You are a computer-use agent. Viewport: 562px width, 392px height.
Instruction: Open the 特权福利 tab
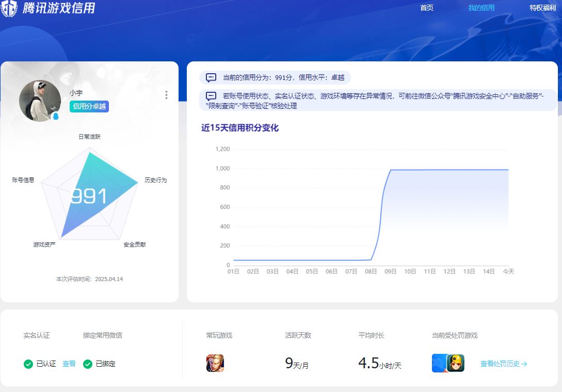pos(542,8)
